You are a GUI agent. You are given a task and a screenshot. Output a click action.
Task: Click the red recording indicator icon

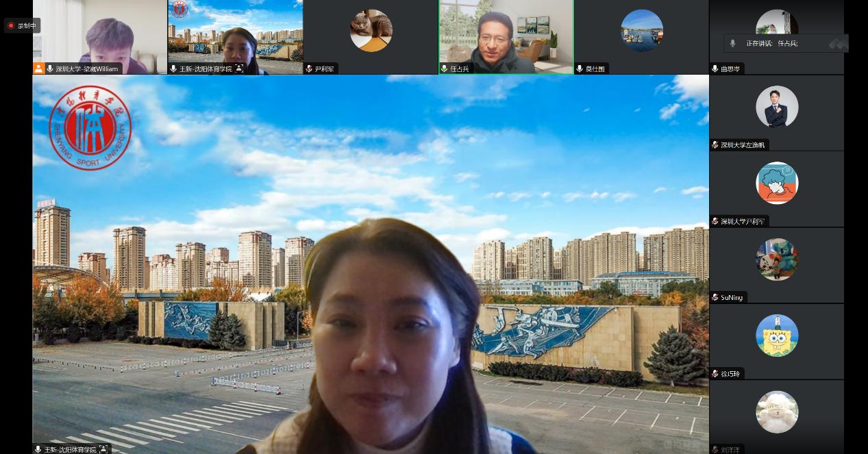click(x=11, y=26)
